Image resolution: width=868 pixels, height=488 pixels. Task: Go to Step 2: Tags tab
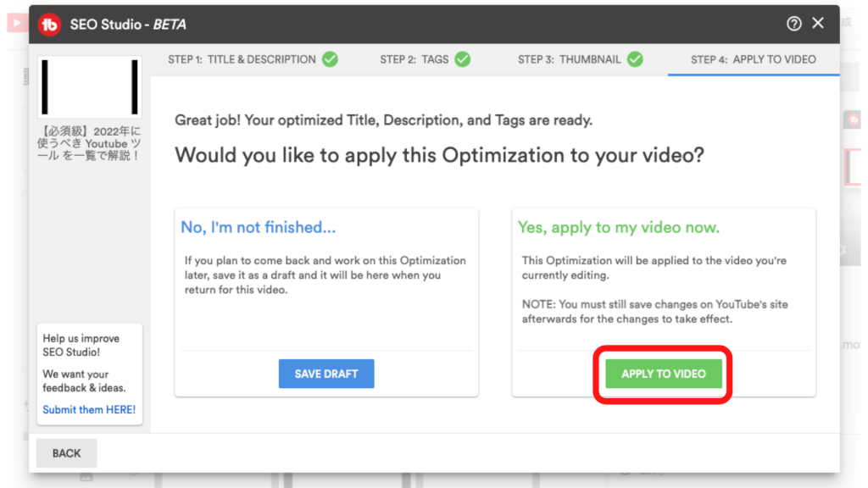[x=425, y=59]
